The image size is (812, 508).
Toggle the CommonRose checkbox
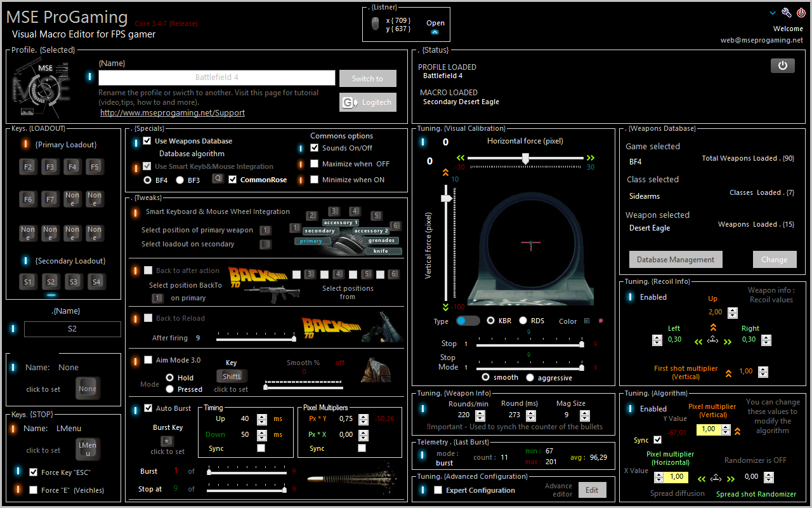[233, 180]
